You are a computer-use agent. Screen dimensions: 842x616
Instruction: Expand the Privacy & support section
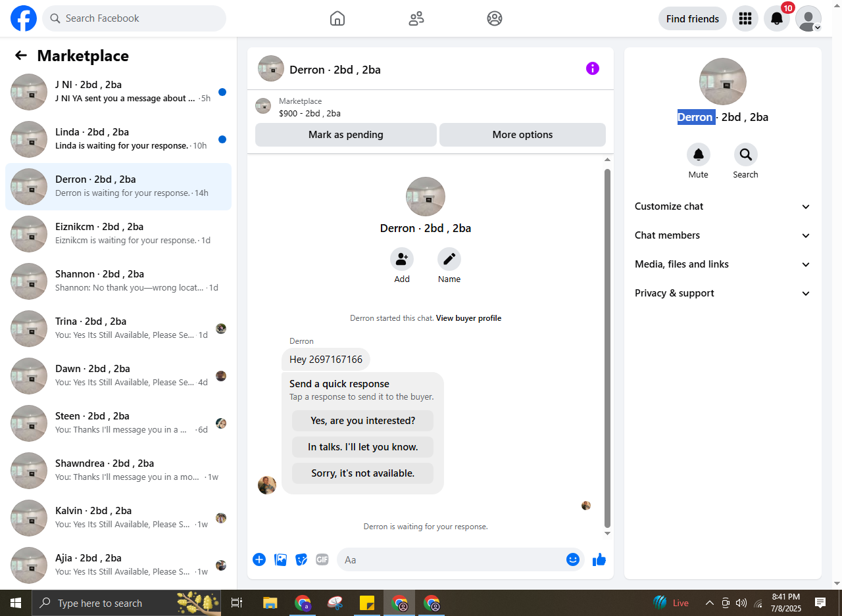(x=723, y=293)
